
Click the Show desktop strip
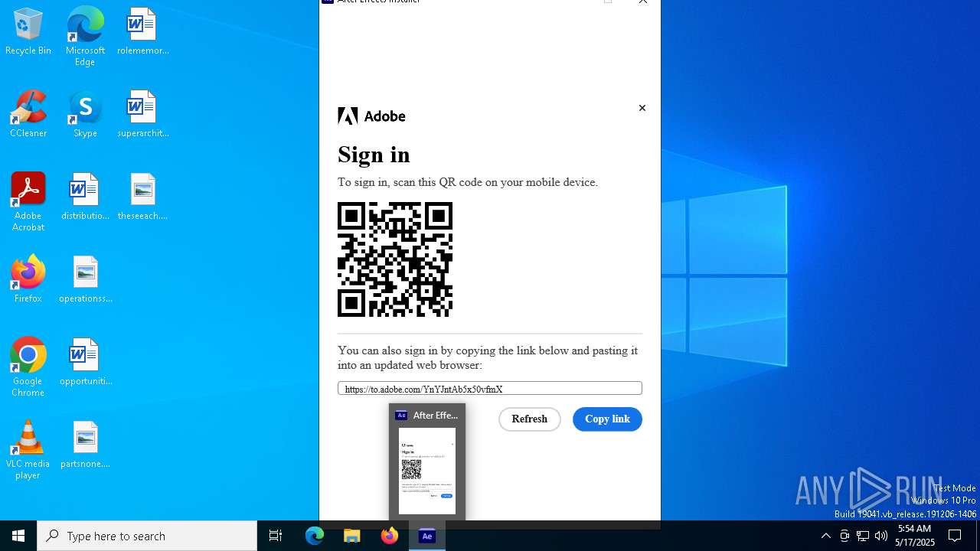click(978, 536)
